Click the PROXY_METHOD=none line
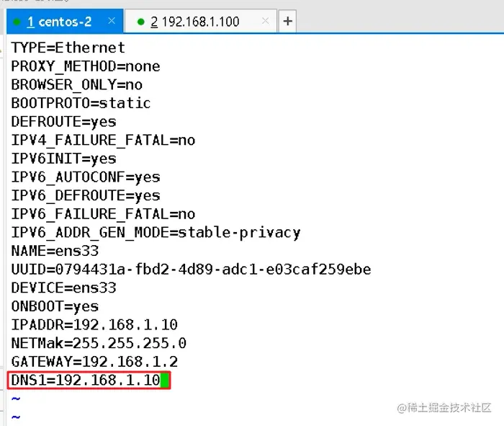504x426 pixels. (x=85, y=66)
